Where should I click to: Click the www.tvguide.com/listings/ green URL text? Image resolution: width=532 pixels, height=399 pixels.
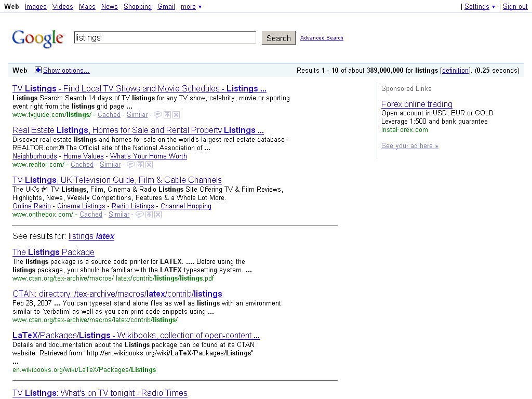click(x=52, y=115)
